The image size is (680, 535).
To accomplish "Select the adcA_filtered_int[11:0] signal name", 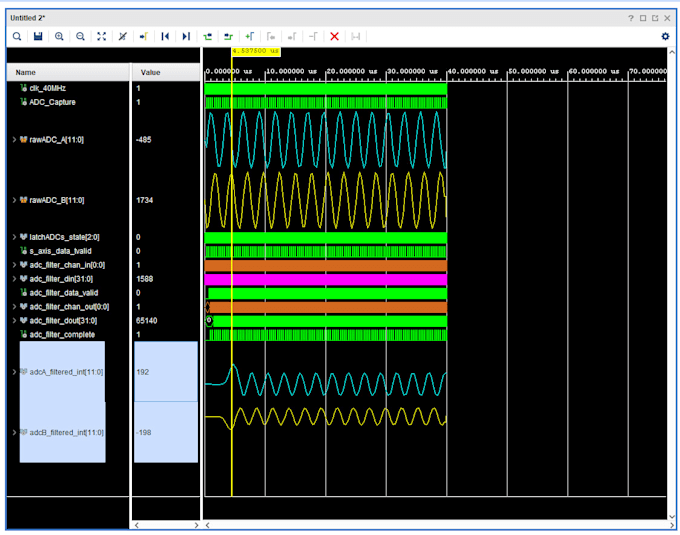I will click(x=66, y=372).
